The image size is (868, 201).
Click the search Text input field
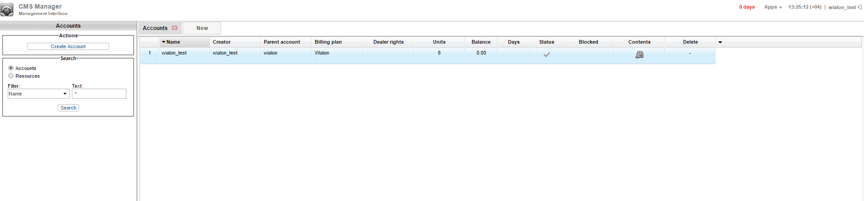(x=99, y=94)
